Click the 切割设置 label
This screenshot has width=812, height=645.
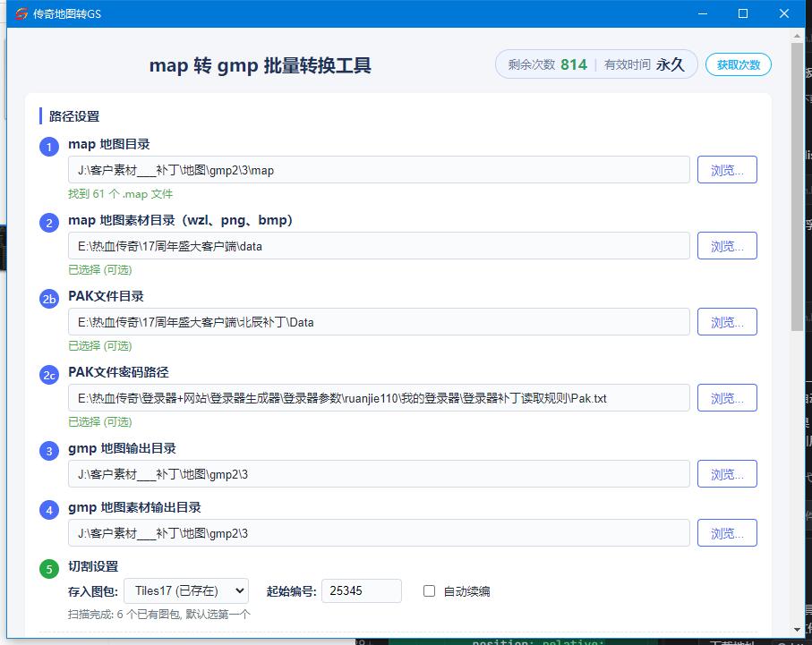point(93,566)
